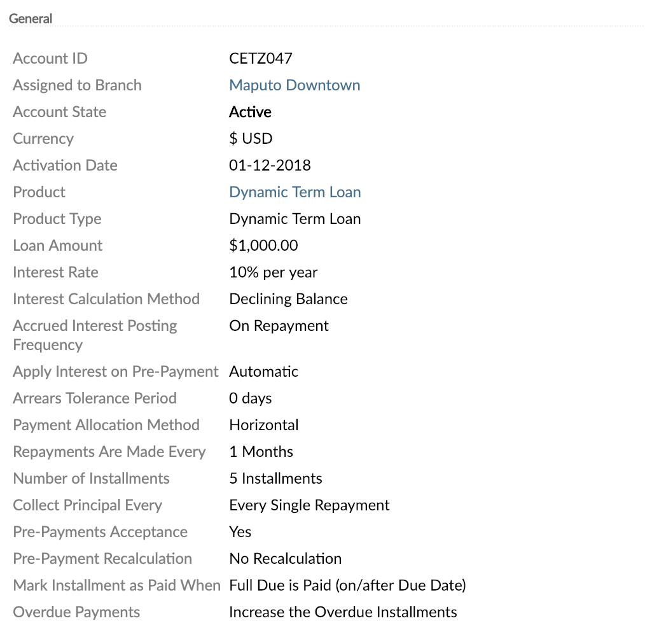
Task: Select the Currency value $ USD
Action: 251,138
